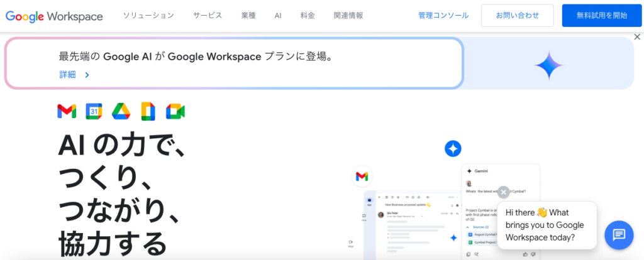
Task: Dismiss the chat greeting bubble
Action: tap(504, 192)
